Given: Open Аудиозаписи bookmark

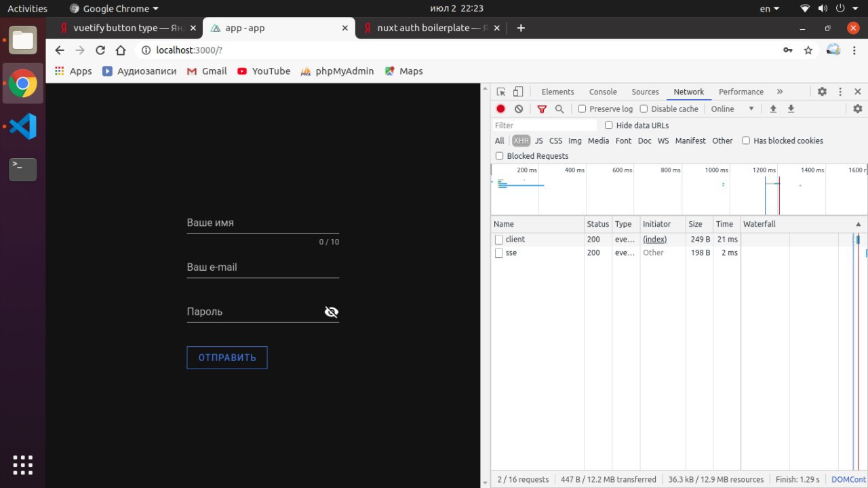Looking at the screenshot, I should pos(139,71).
